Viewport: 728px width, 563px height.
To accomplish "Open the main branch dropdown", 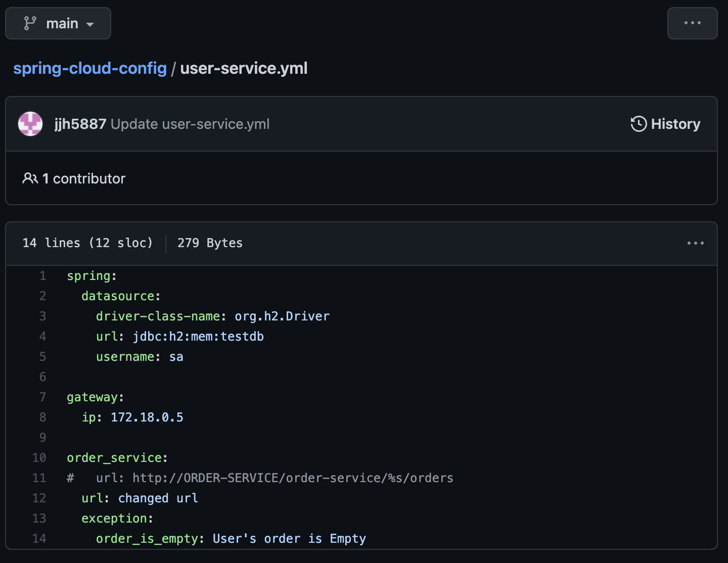I will coord(58,23).
